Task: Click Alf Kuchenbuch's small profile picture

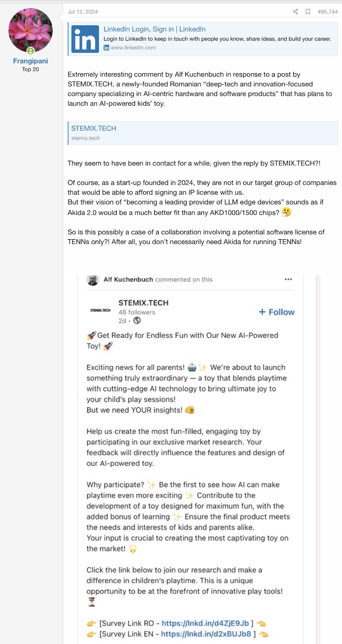Action: coord(93,280)
